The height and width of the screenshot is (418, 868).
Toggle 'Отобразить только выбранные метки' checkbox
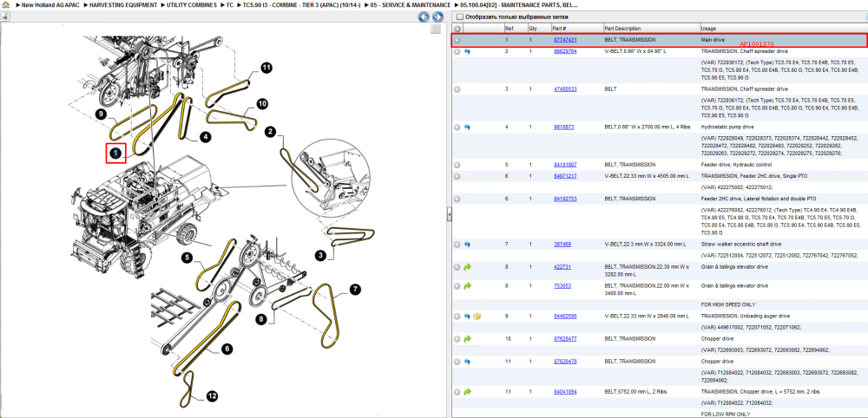coord(459,17)
